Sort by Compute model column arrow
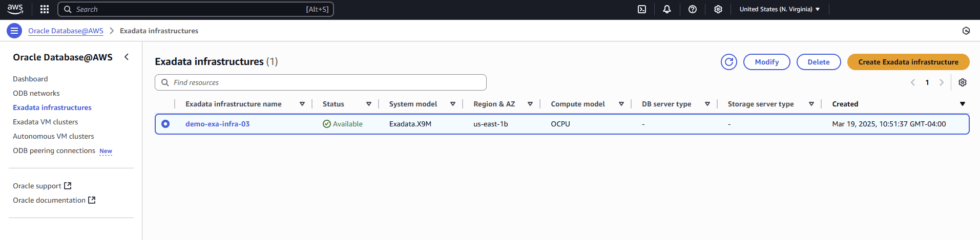980x240 pixels. [621, 104]
